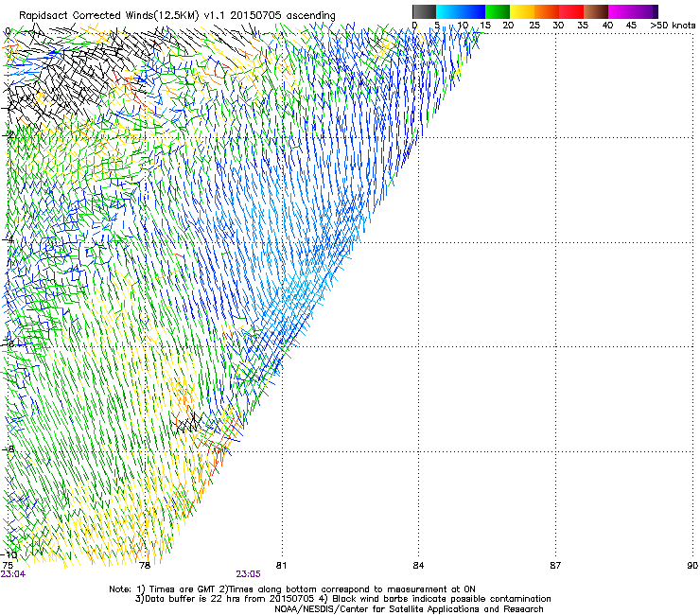Click the NOAA/NESDIS credit line
This screenshot has height=615, width=700.
point(409,609)
